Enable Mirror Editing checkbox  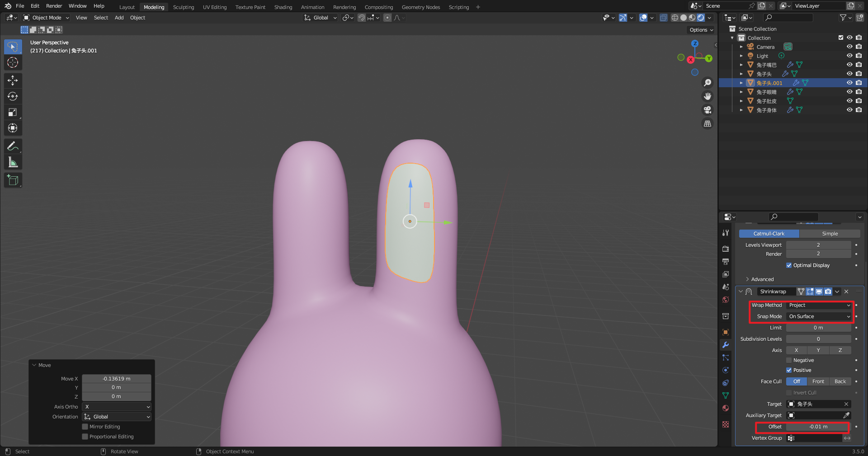85,427
